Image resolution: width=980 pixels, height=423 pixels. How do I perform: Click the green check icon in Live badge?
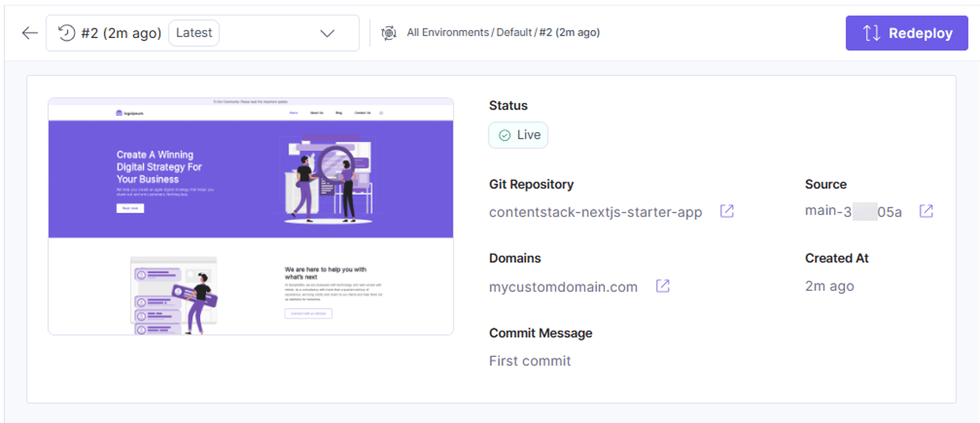(x=505, y=135)
